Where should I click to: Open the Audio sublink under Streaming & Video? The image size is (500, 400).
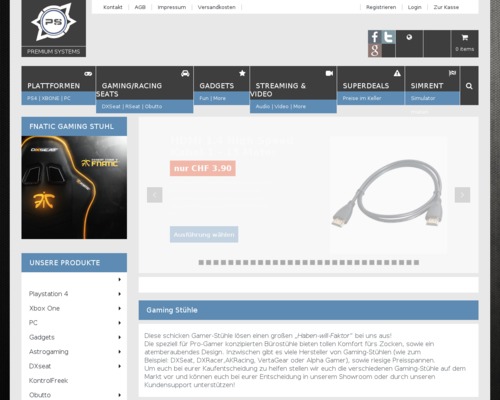(x=263, y=106)
